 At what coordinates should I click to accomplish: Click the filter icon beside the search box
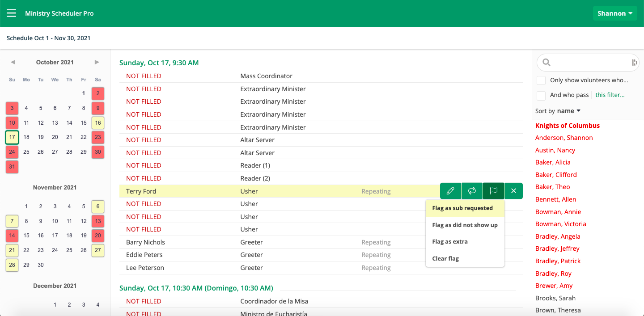pos(634,63)
